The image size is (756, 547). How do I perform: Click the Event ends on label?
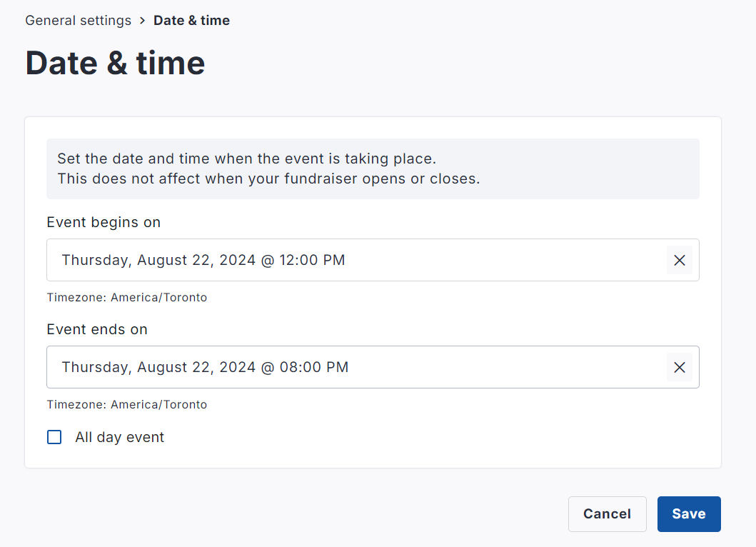(97, 329)
